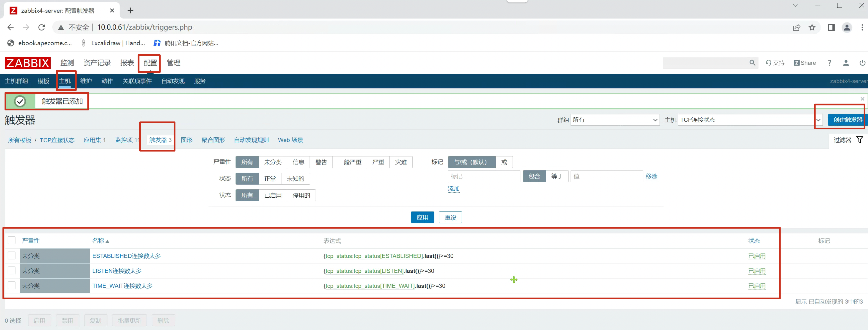Viewport: 868px width, 330px height.
Task: Click the search magnifier icon
Action: 752,63
